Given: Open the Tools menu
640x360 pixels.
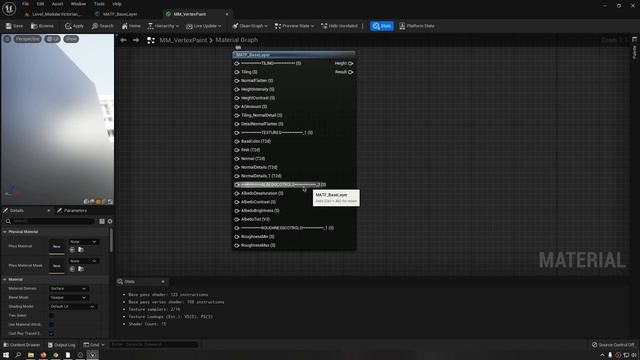Looking at the screenshot, I should click(x=99, y=4).
